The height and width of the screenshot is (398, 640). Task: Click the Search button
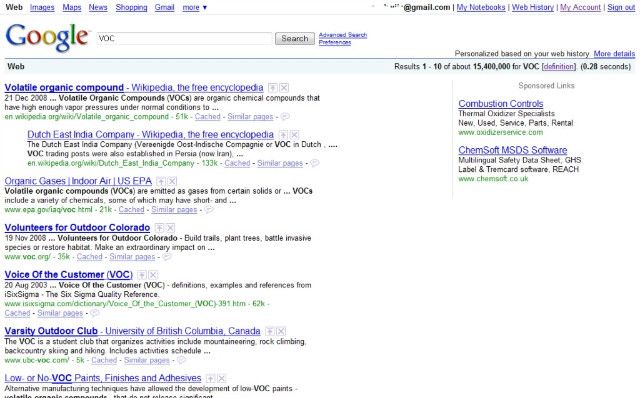click(295, 38)
